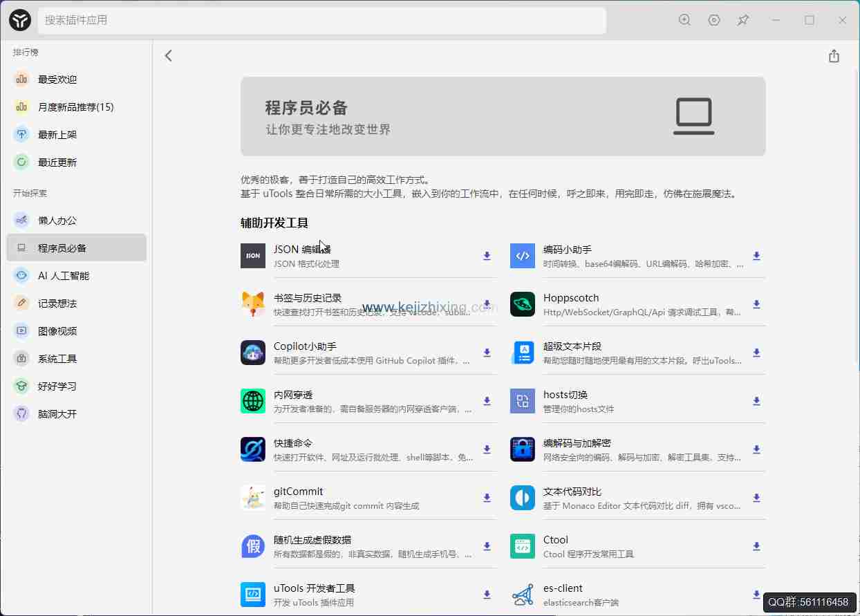Image resolution: width=860 pixels, height=616 pixels.
Task: Download the hosts切换 plugin
Action: tap(756, 401)
